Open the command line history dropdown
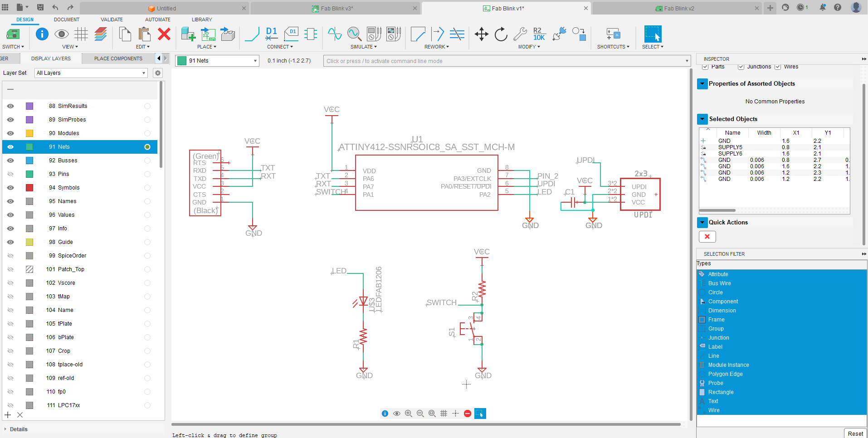The height and width of the screenshot is (438, 868). [x=687, y=61]
